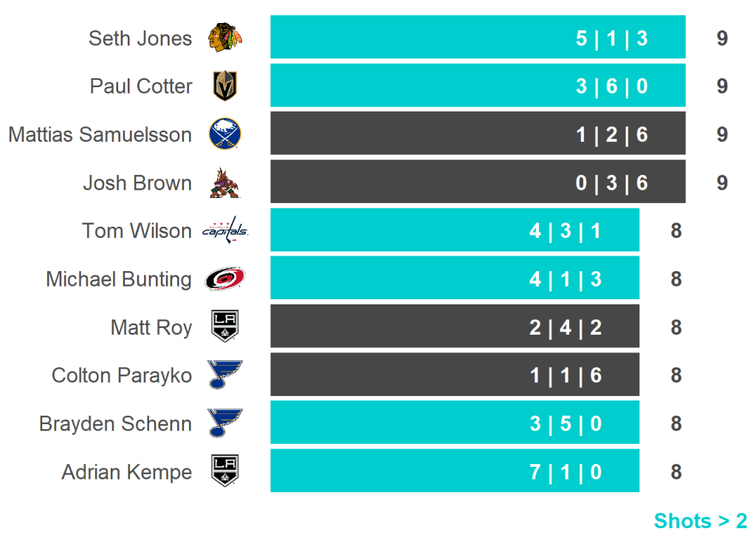Select the Mattias Samuelsson player name

point(100,135)
